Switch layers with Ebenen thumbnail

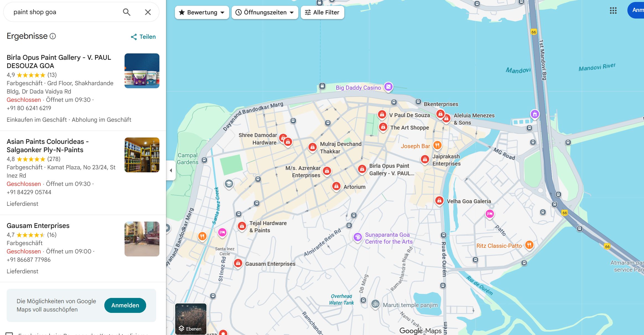(191, 319)
